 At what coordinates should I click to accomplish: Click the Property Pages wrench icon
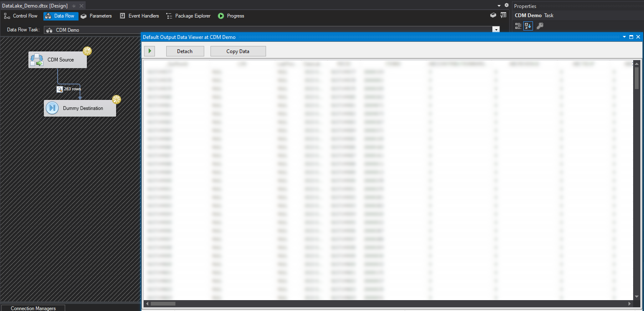click(x=540, y=26)
